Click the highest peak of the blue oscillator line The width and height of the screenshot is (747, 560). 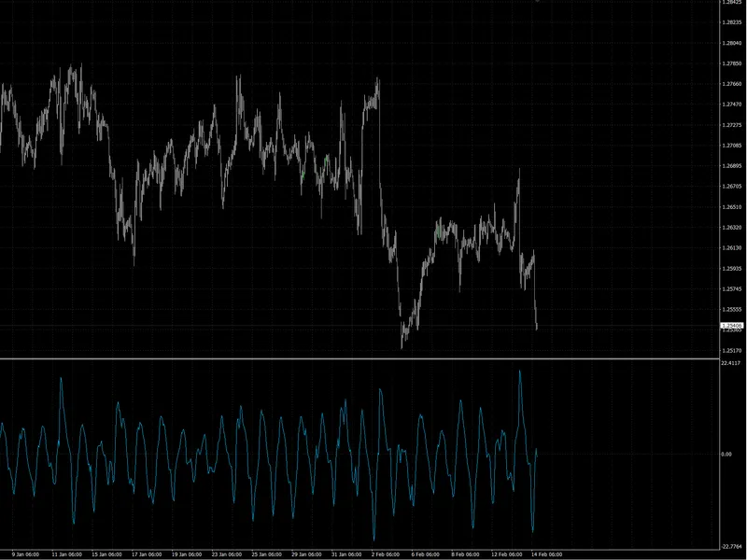[x=520, y=371]
